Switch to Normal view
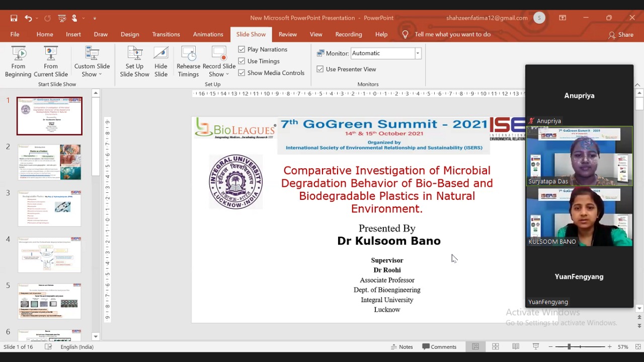Image resolution: width=644 pixels, height=362 pixels. (x=475, y=347)
